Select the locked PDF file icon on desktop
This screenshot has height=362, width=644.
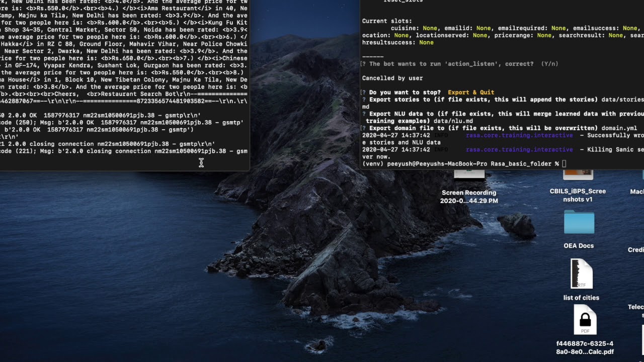click(585, 320)
